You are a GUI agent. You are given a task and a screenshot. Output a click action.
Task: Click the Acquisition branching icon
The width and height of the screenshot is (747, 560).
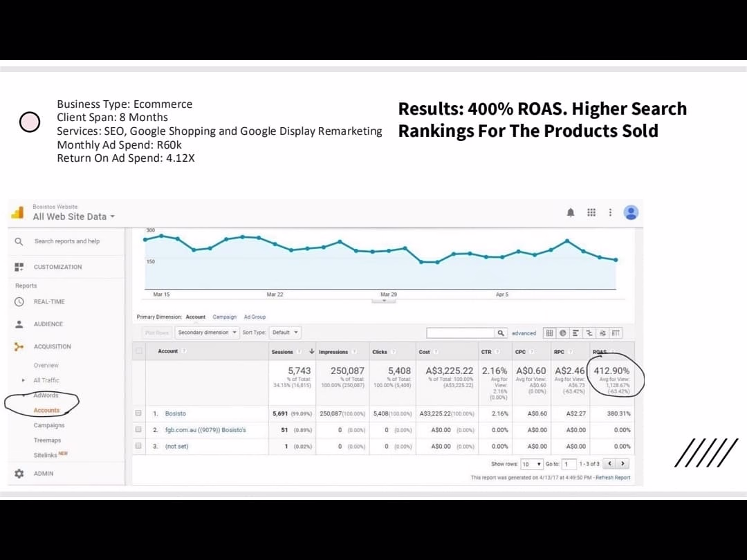click(19, 346)
